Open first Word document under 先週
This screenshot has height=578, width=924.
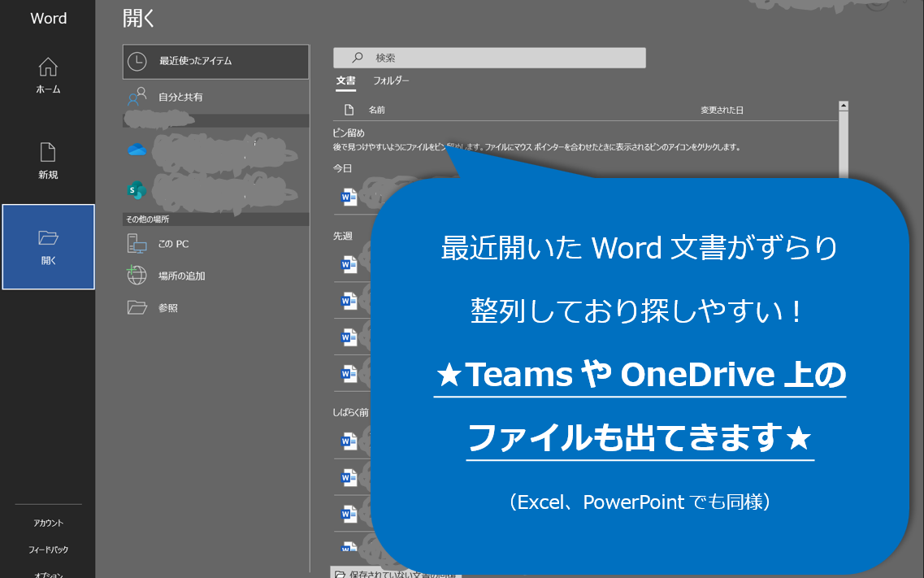pos(349,264)
